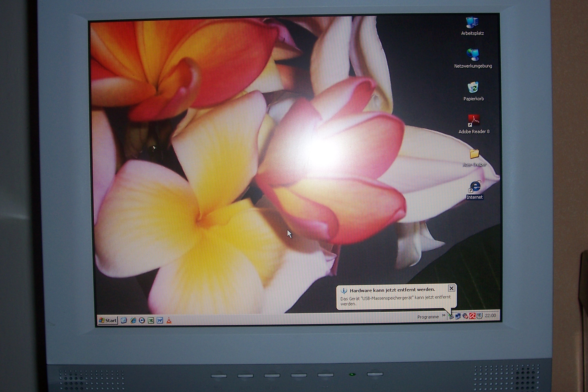
Task: Click the red Avira antivirus tray icon
Action: pyautogui.click(x=472, y=316)
